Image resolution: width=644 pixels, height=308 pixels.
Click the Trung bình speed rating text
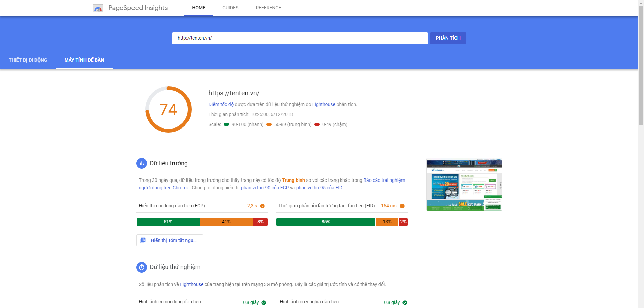tap(293, 180)
